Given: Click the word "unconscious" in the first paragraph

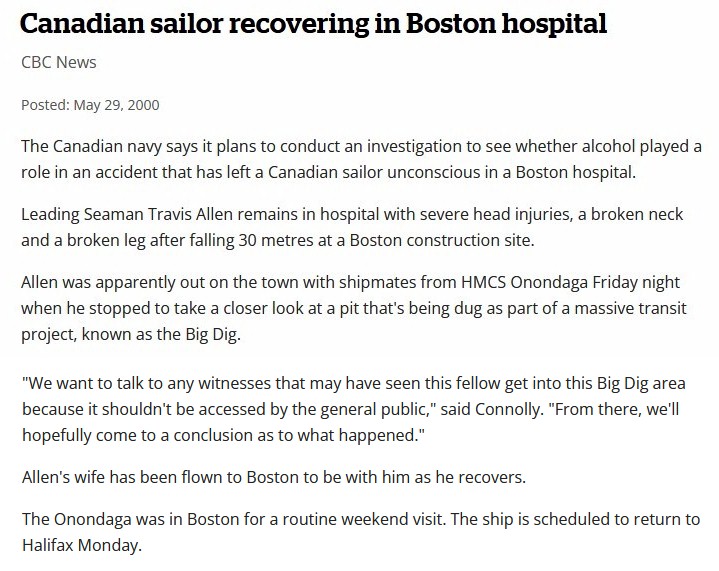Looking at the screenshot, I should [446, 172].
